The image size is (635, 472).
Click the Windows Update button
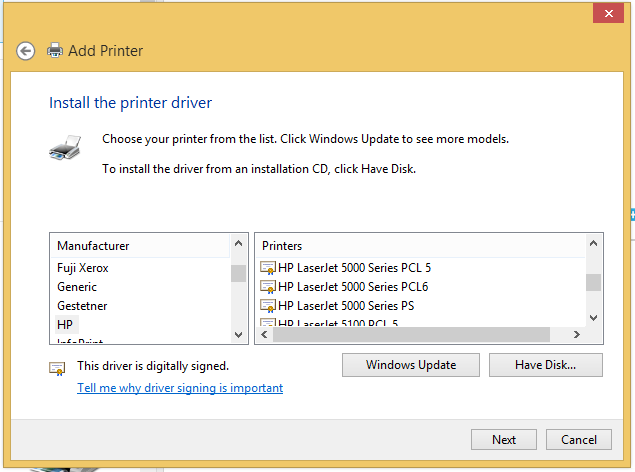(410, 365)
